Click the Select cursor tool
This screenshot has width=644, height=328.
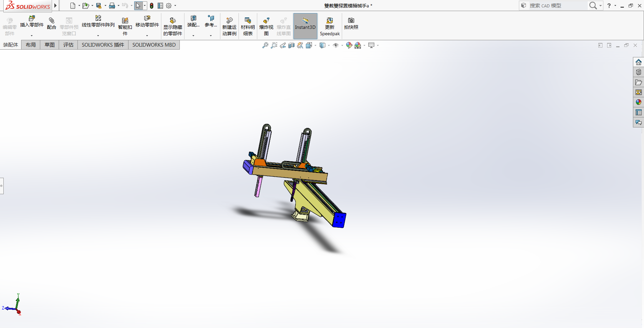point(138,6)
